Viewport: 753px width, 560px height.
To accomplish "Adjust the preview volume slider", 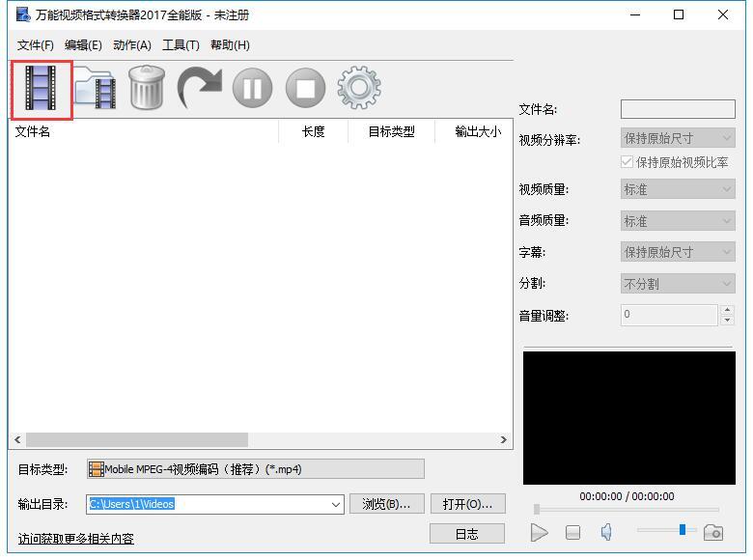I will click(x=682, y=530).
